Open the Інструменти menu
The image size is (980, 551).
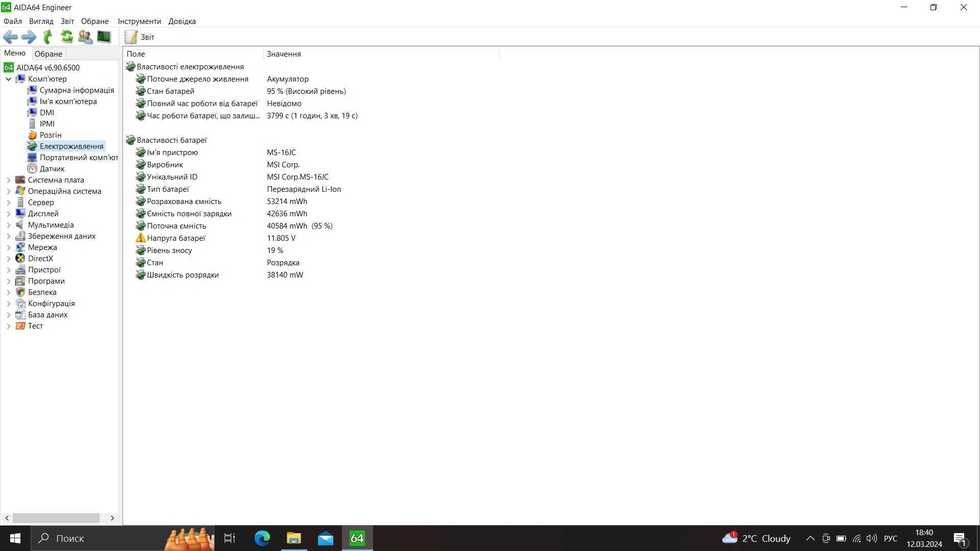coord(139,21)
